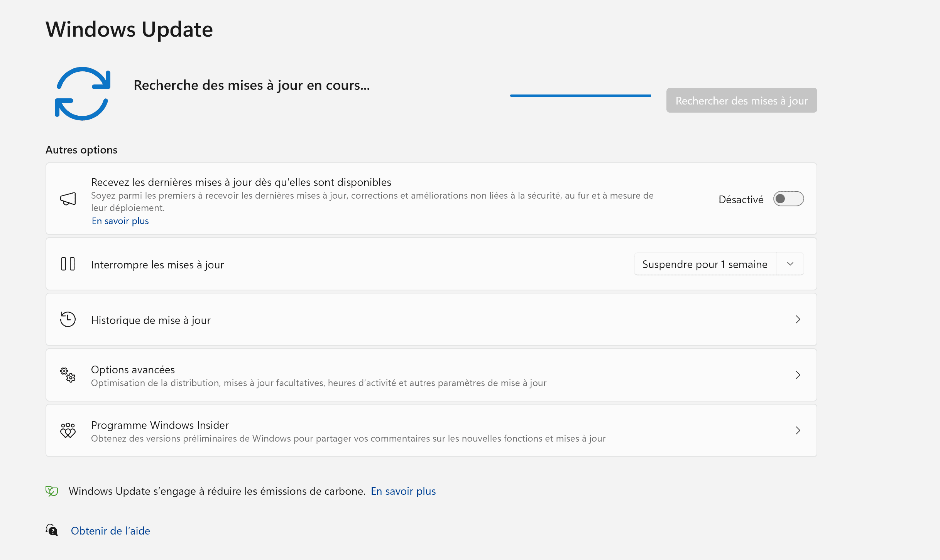Viewport: 940px width, 560px height.
Task: Click the Autres options section heading
Action: coord(81,150)
